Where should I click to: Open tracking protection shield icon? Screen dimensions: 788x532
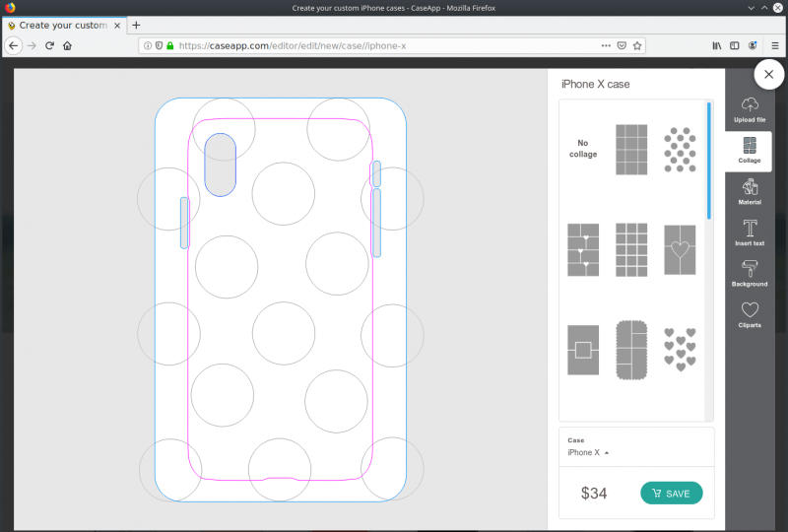coord(159,45)
